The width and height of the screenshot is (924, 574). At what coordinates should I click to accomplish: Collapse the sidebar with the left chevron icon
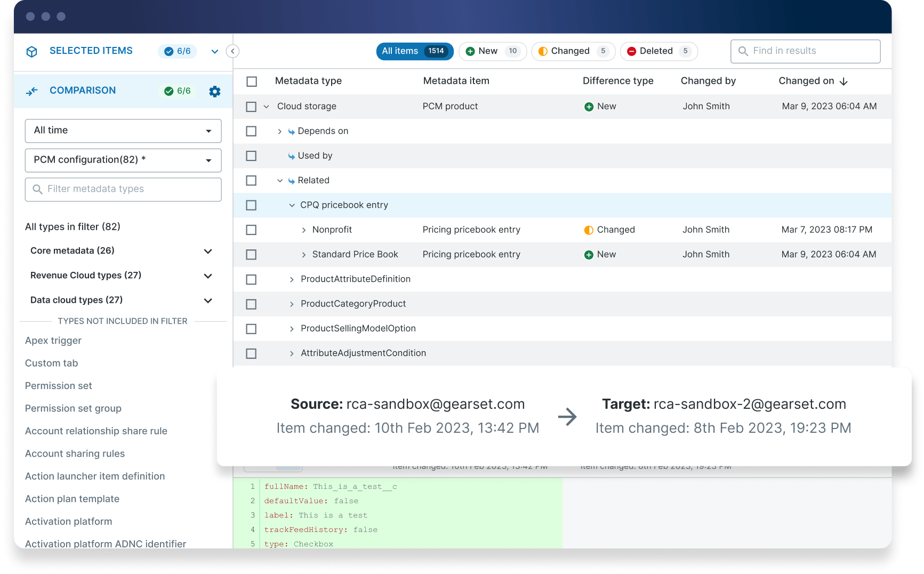point(232,51)
